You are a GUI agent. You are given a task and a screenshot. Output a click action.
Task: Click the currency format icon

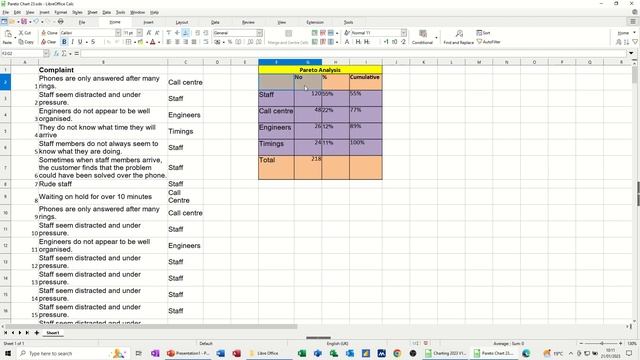(x=218, y=42)
